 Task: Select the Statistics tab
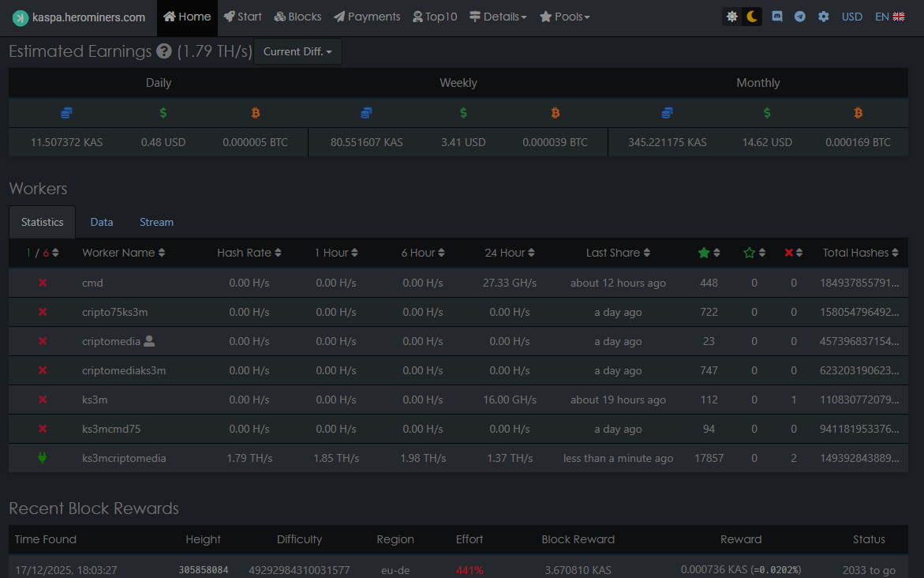tap(43, 223)
